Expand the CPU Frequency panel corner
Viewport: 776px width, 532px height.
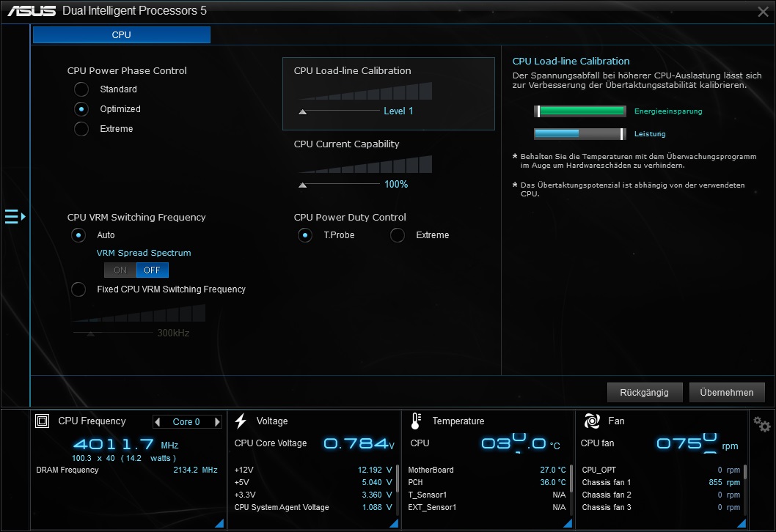coord(219,523)
